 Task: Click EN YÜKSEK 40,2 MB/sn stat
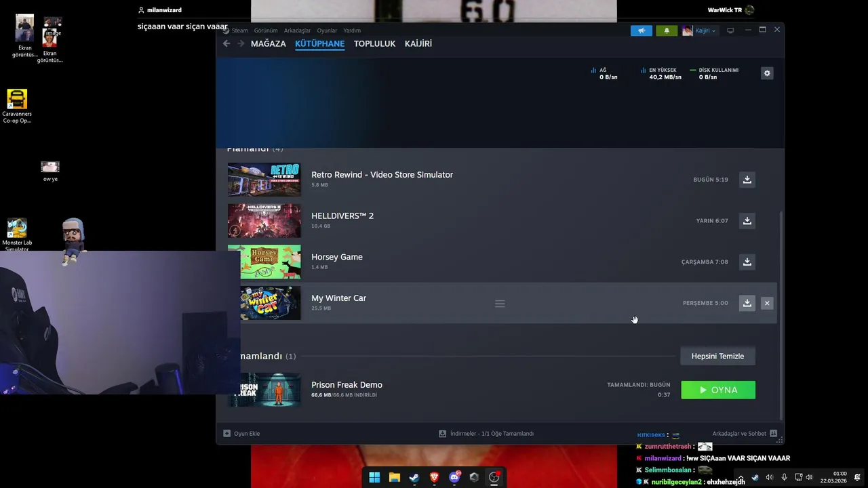(x=661, y=73)
